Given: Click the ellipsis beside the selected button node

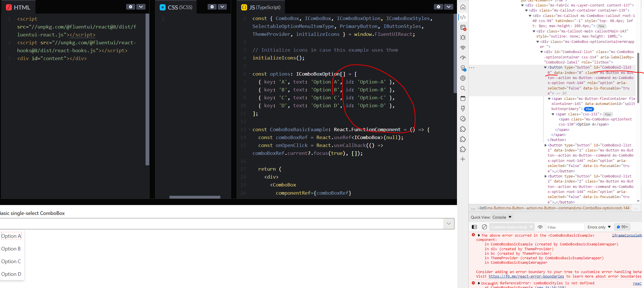Looking at the screenshot, I should (x=472, y=67).
